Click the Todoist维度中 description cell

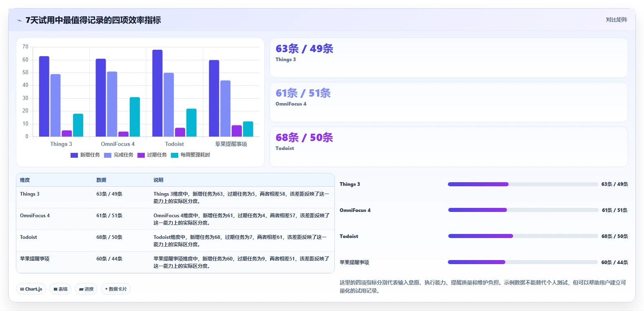241,241
